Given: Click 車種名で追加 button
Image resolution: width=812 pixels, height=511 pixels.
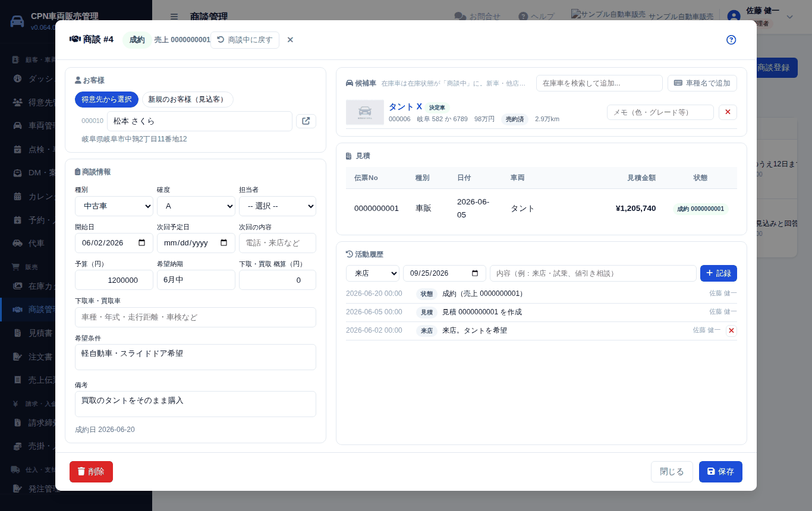Looking at the screenshot, I should pyautogui.click(x=702, y=83).
